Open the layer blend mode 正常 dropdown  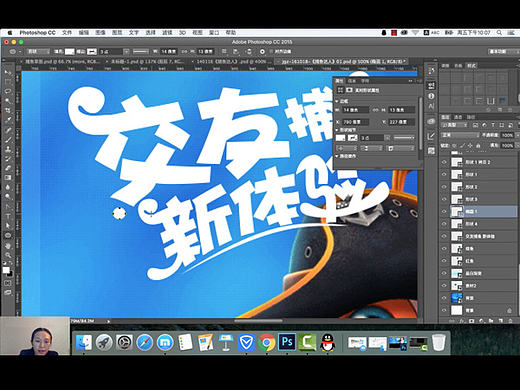(460, 135)
